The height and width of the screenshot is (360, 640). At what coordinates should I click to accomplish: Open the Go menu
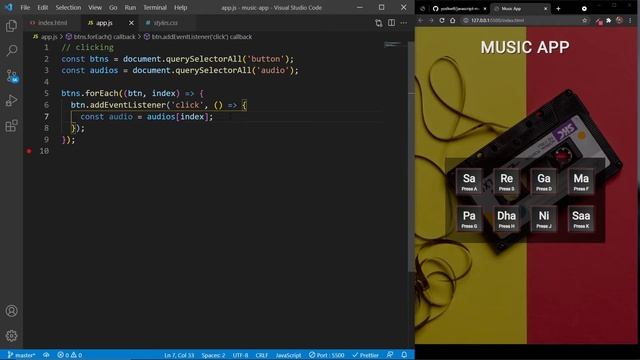pyautogui.click(x=113, y=7)
